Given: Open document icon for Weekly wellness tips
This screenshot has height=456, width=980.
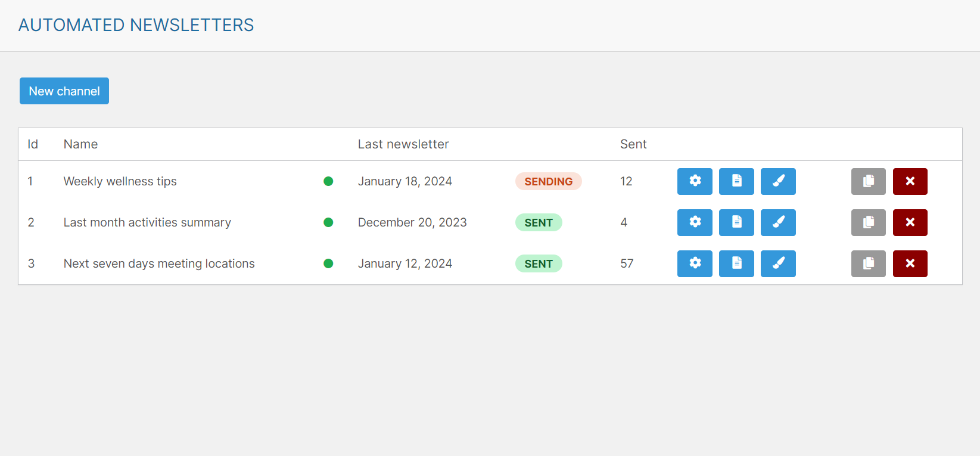Looking at the screenshot, I should (x=736, y=181).
